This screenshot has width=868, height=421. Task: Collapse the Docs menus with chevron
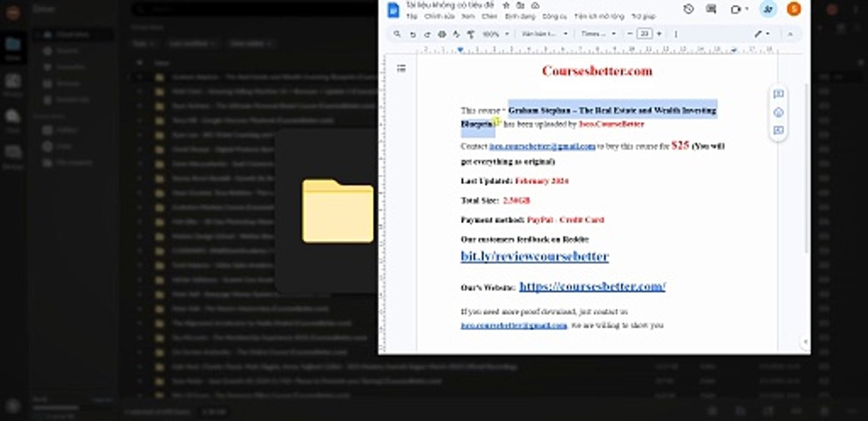tap(791, 34)
